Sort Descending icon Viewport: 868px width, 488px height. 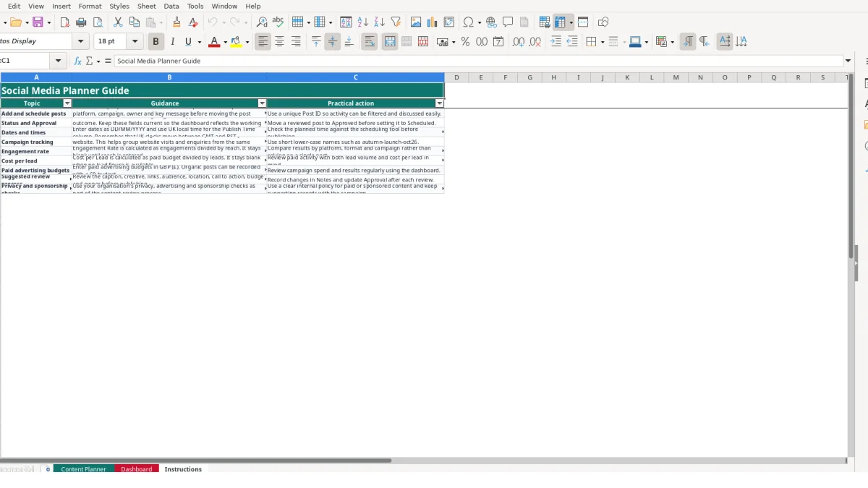[379, 22]
